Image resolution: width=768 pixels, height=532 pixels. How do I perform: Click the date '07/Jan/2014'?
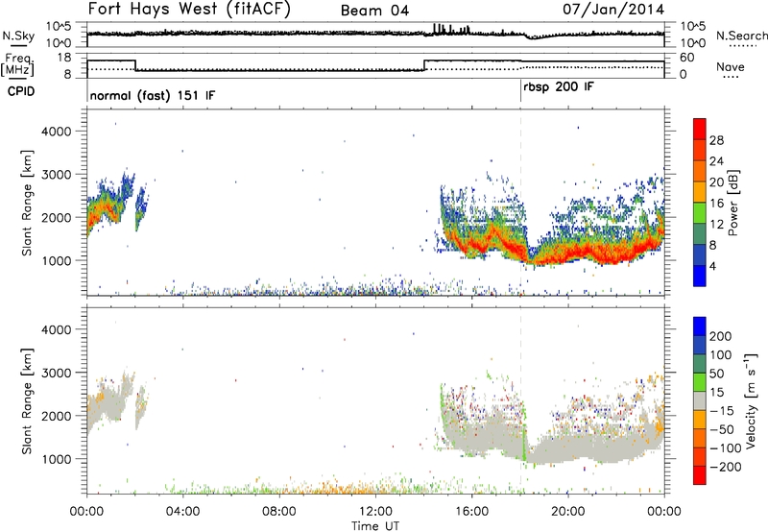(613, 10)
